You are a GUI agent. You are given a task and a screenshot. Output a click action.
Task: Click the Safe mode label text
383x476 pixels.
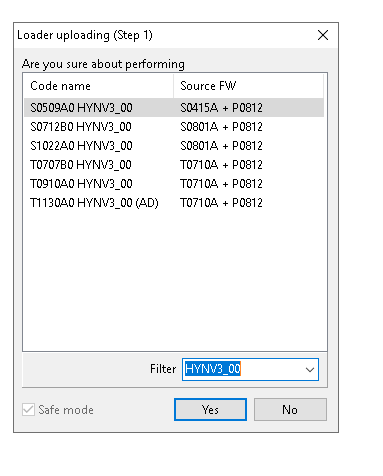pos(66,410)
